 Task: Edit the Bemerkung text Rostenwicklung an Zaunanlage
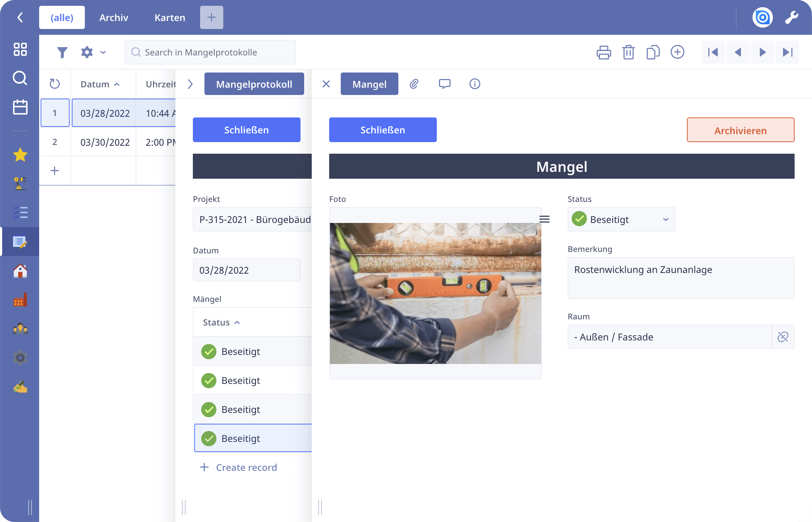tap(681, 278)
